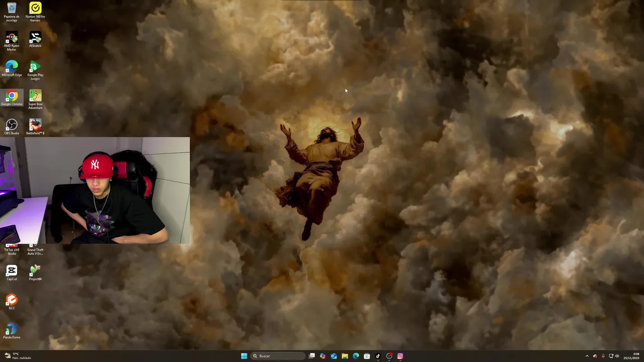Open Super Bear Adventure shortcut
This screenshot has width=644, height=362.
tap(35, 100)
